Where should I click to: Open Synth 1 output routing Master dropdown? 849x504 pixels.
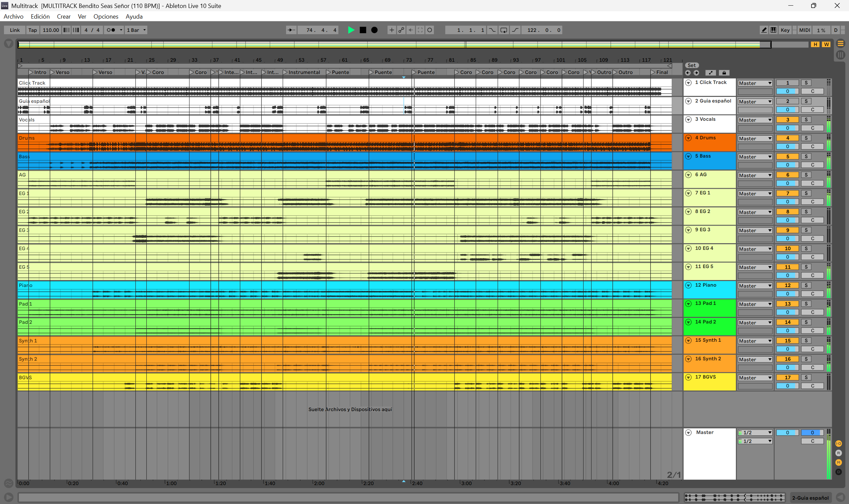(x=755, y=341)
